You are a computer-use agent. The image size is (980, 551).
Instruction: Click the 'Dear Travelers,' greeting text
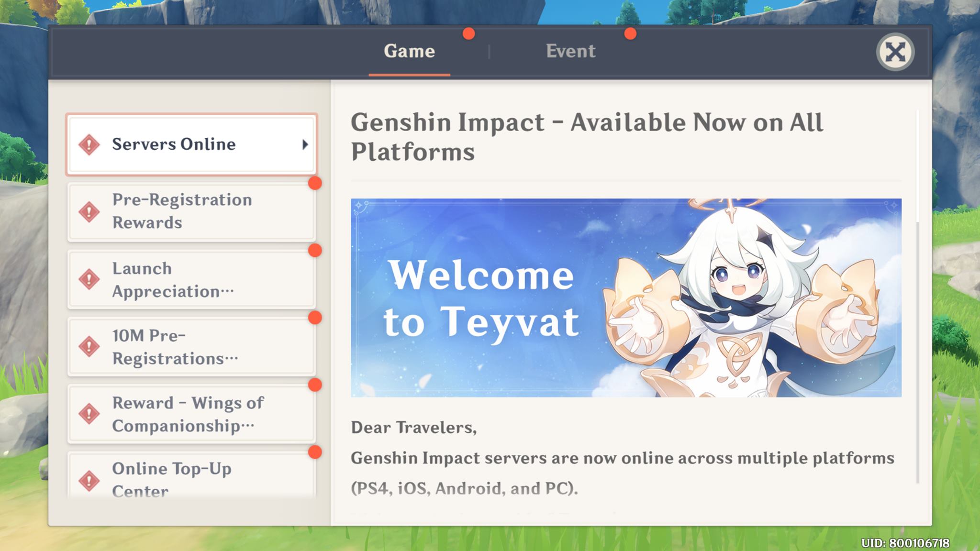click(x=413, y=428)
